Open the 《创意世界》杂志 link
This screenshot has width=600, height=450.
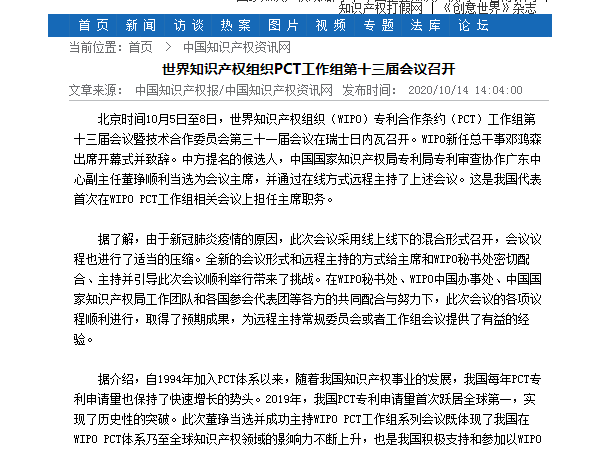489,8
